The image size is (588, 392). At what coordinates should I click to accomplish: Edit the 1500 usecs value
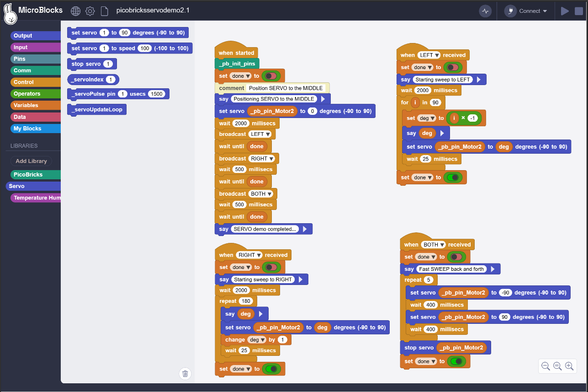(156, 94)
